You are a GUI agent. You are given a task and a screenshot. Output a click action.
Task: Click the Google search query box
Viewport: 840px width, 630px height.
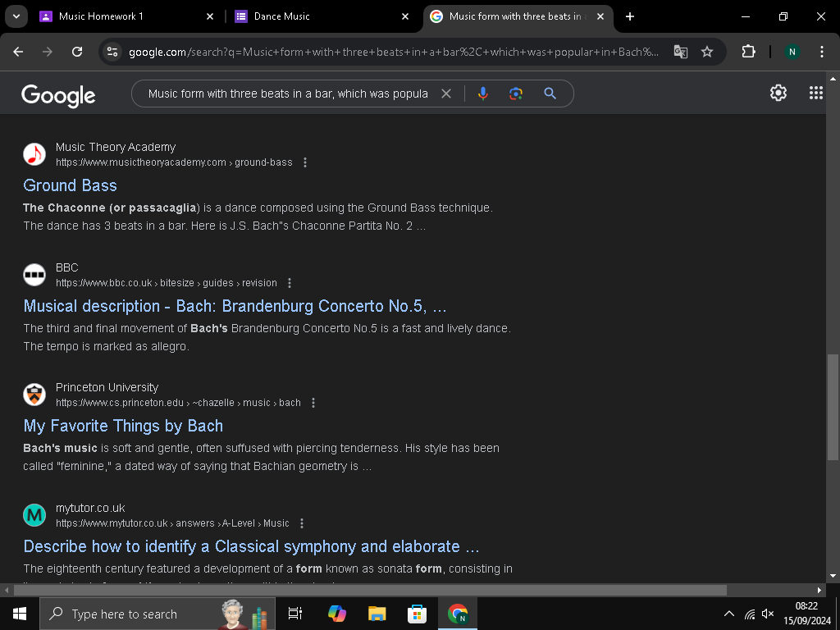click(x=288, y=94)
